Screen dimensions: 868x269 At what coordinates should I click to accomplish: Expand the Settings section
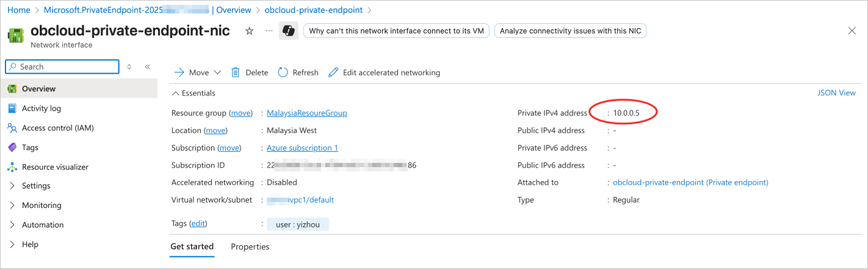click(x=36, y=186)
